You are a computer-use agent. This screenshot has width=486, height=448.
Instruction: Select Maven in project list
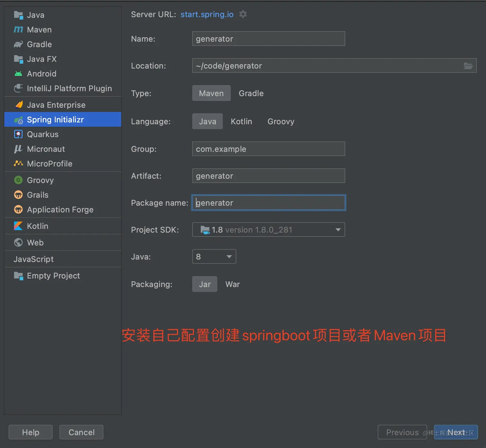coord(63,30)
